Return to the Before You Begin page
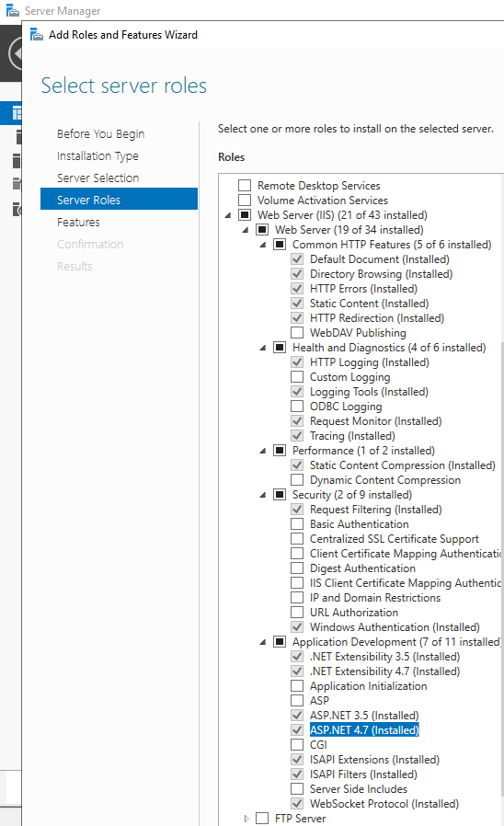 (x=100, y=133)
